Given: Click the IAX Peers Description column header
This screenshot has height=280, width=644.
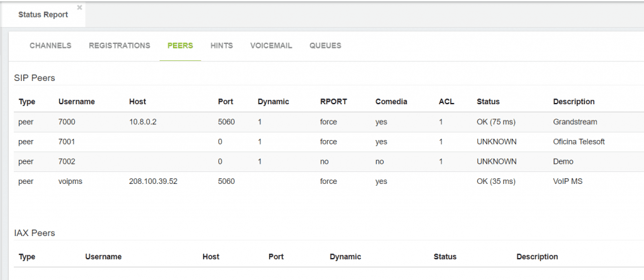Looking at the screenshot, I should click(537, 257).
